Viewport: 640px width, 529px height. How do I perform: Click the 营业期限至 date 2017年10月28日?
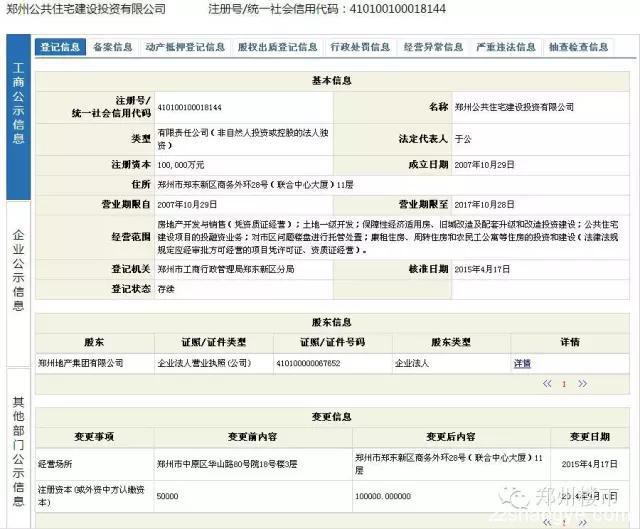point(484,204)
